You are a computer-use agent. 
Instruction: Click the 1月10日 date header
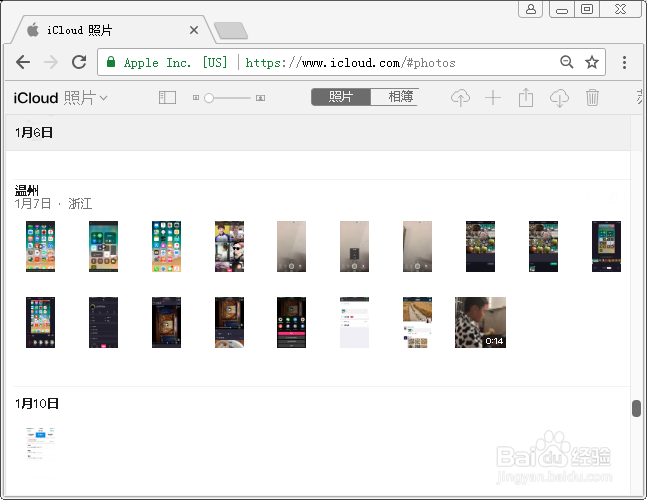pyautogui.click(x=37, y=403)
